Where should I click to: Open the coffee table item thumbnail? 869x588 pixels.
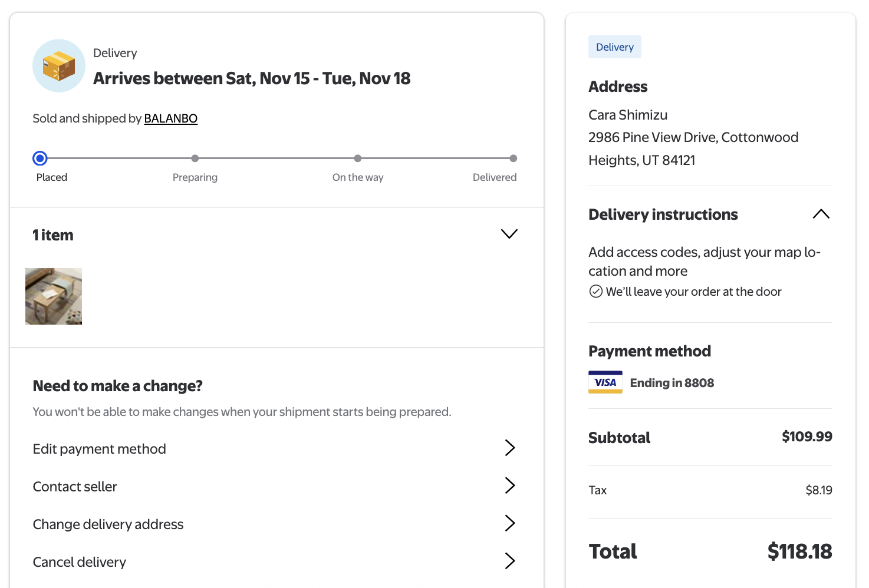(54, 296)
